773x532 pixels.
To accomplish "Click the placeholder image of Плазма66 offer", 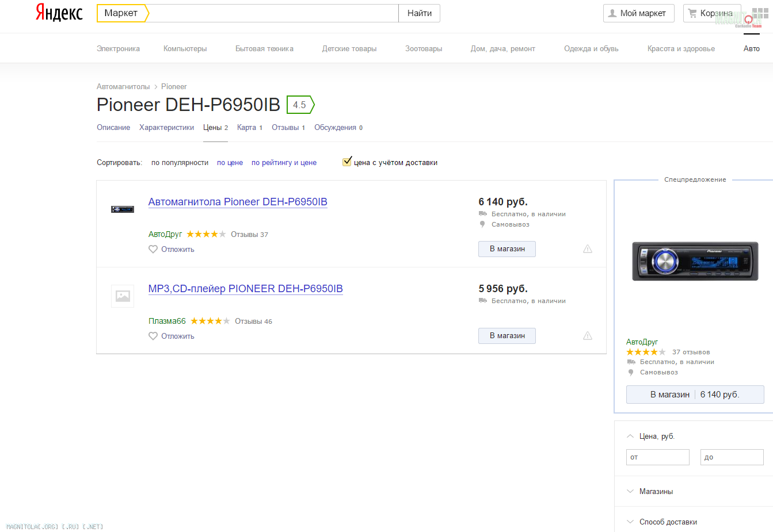I will click(123, 296).
